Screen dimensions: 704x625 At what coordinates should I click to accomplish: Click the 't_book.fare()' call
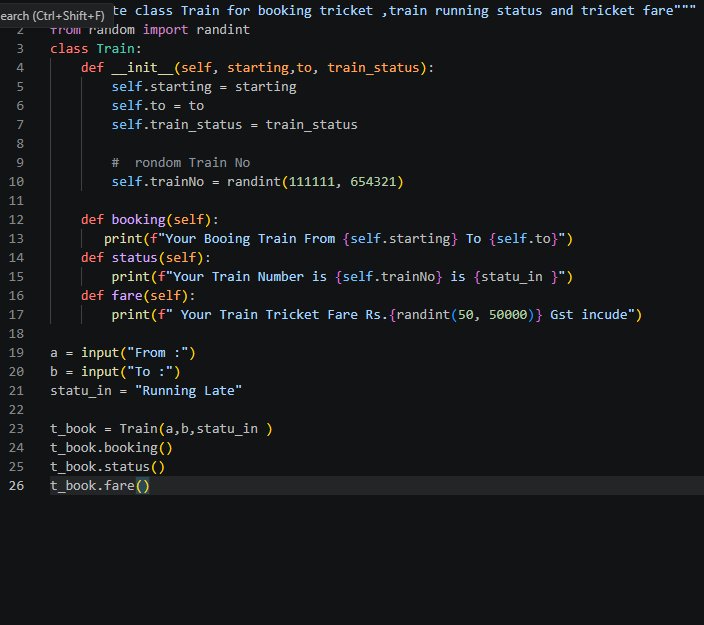100,486
